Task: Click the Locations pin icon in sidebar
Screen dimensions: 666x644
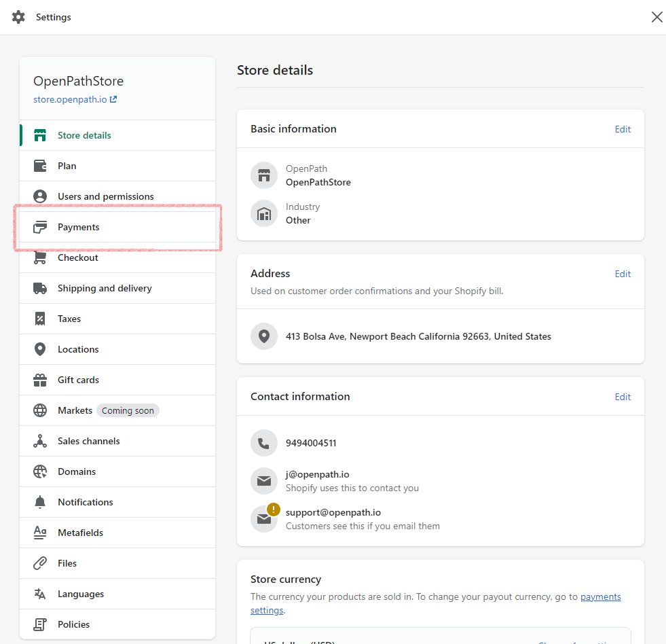Action: click(x=40, y=349)
